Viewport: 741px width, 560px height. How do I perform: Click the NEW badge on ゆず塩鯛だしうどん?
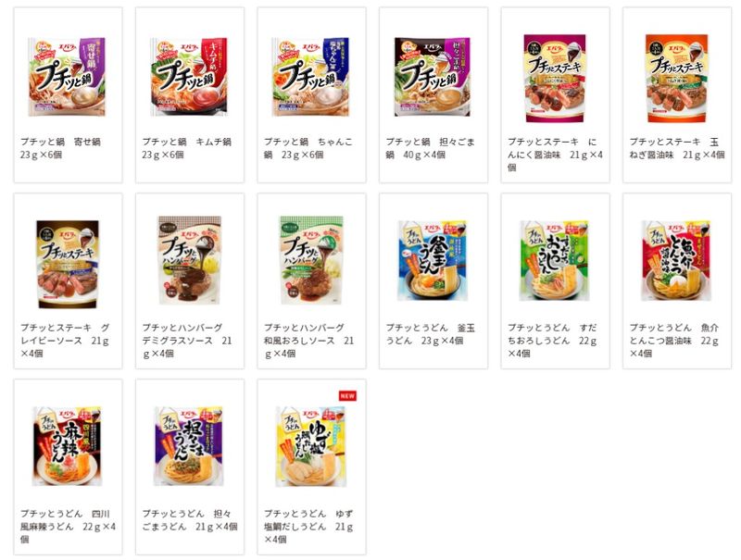tap(347, 395)
